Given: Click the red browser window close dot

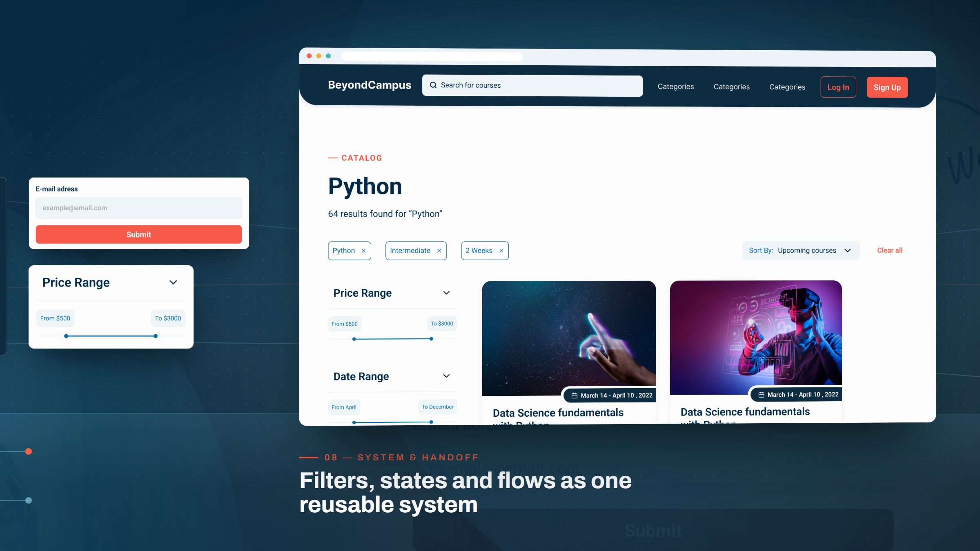Looking at the screenshot, I should (x=309, y=56).
